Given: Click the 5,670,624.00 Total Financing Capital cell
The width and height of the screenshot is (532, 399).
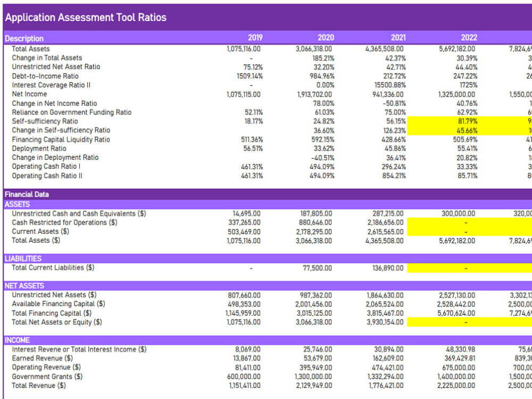Looking at the screenshot, I should pos(456,313).
